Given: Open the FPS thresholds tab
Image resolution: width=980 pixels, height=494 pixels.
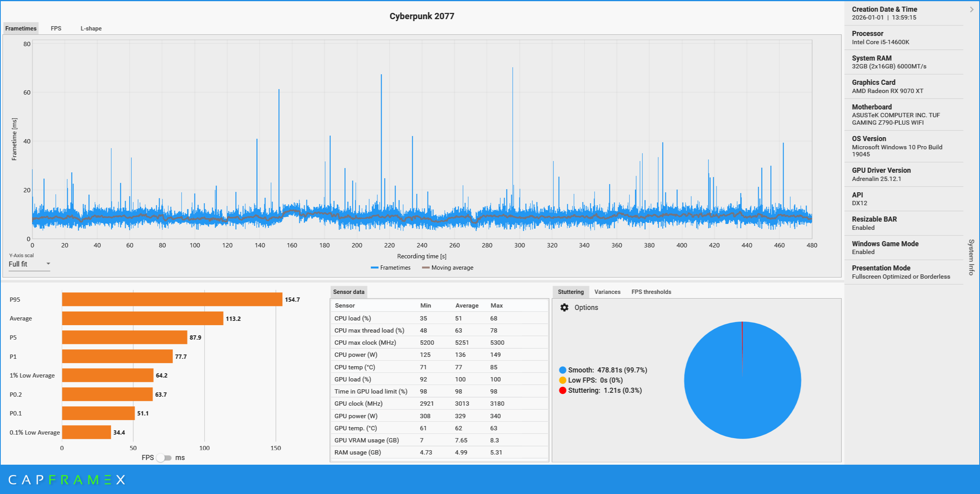Looking at the screenshot, I should pyautogui.click(x=651, y=292).
